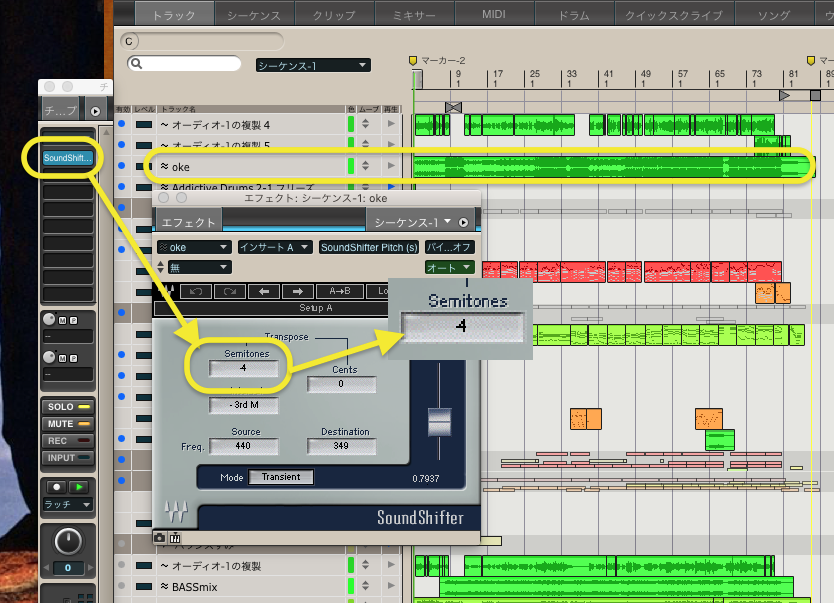Toggle MUTE in the channel strip
834x603 pixels.
click(68, 424)
